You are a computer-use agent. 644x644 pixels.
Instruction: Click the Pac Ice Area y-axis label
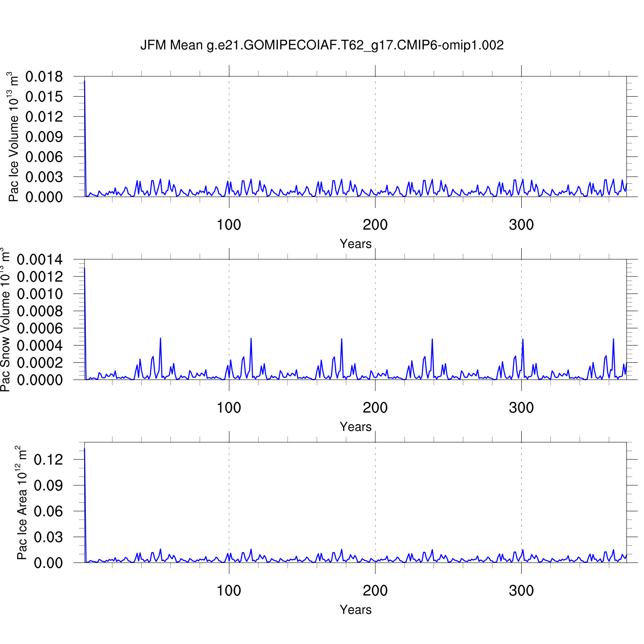pos(22,502)
